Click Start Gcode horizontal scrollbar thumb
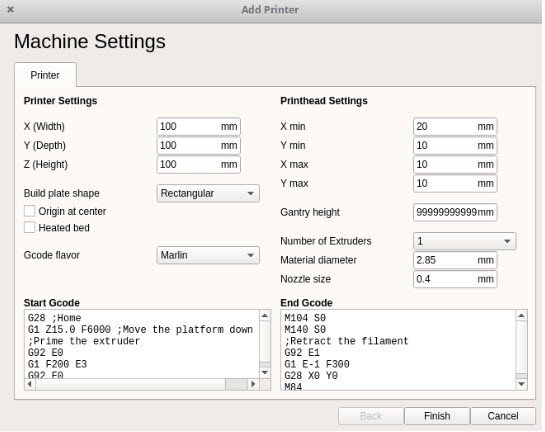 click(236, 384)
